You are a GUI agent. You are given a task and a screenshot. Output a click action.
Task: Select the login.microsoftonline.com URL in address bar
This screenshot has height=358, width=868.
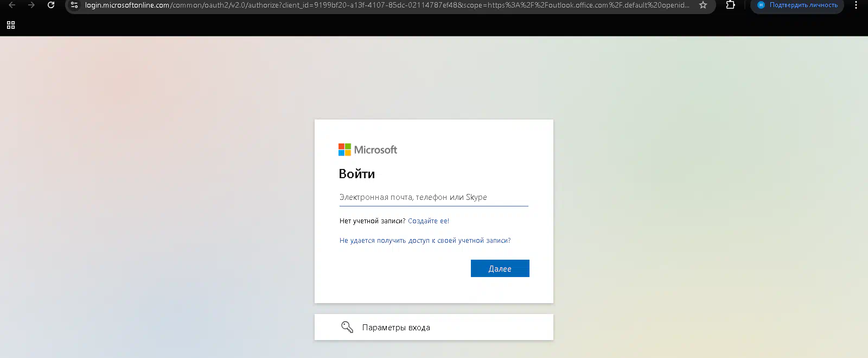(x=387, y=5)
